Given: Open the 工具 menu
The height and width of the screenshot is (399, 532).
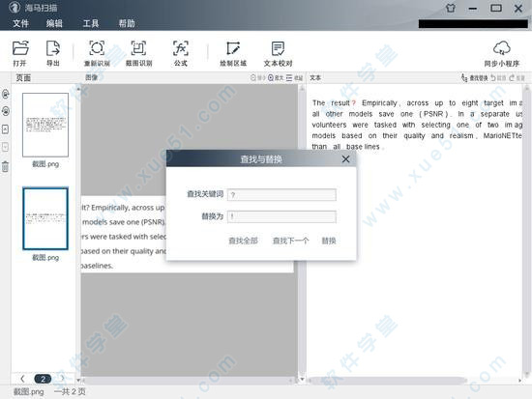Looking at the screenshot, I should [91, 23].
